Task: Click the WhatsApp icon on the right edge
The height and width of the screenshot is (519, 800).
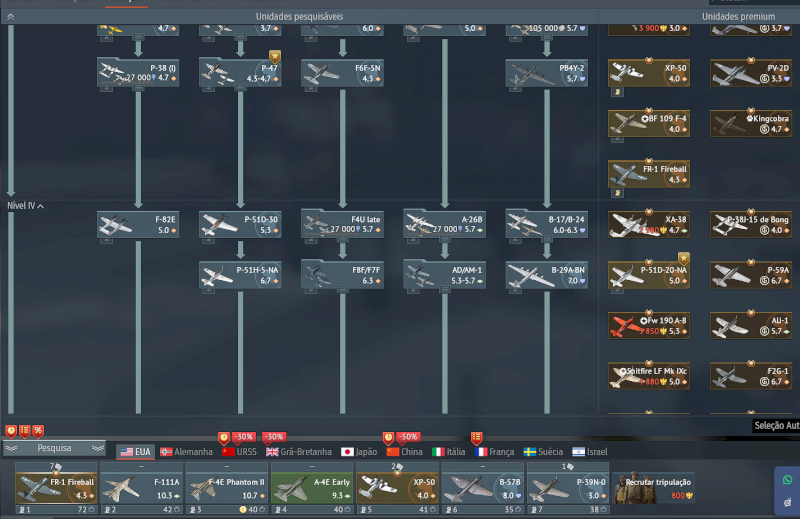Action: tap(787, 480)
